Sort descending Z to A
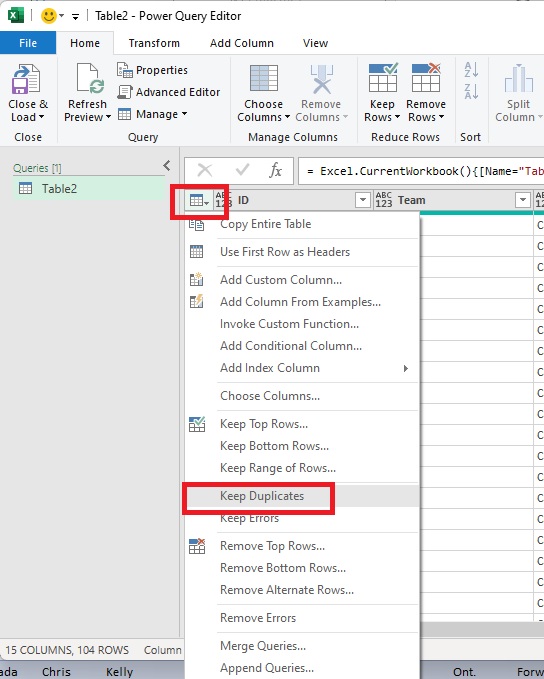 (x=471, y=91)
